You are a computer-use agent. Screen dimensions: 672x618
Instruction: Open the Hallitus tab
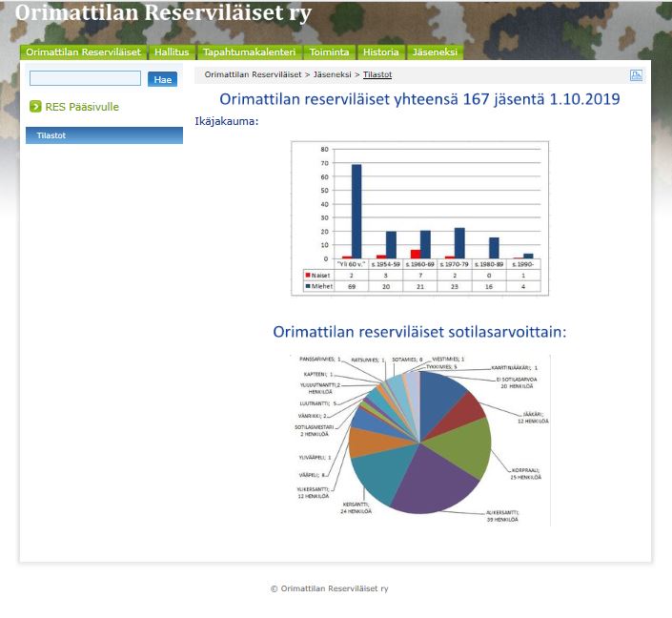click(x=173, y=52)
